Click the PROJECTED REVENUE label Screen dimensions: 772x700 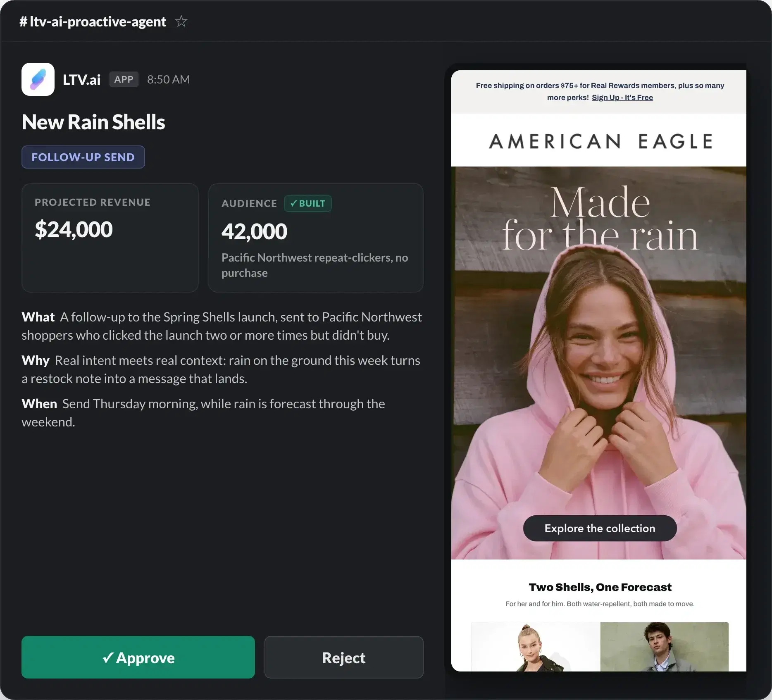tap(93, 202)
